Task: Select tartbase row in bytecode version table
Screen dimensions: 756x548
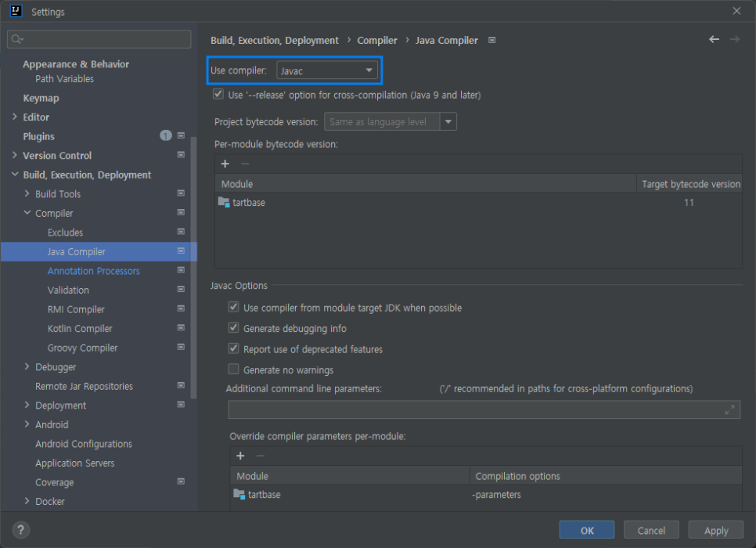Action: (478, 203)
